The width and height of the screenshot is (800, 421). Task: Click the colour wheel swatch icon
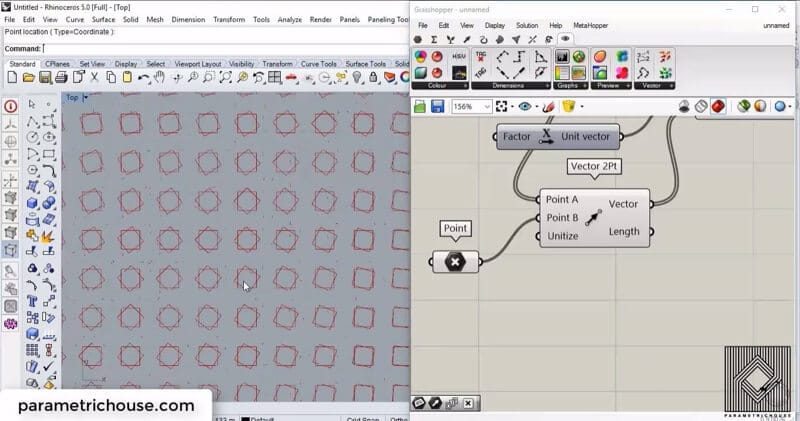point(421,57)
